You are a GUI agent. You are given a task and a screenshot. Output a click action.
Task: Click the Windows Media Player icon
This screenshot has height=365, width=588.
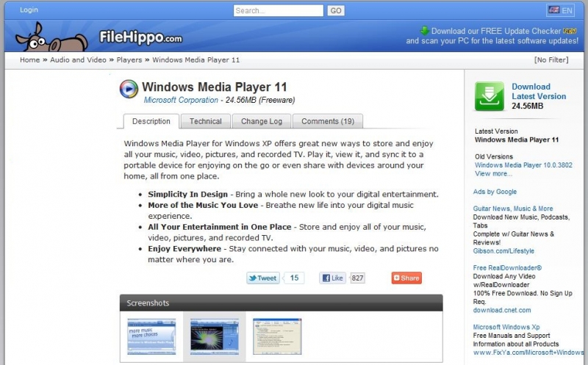pos(129,89)
